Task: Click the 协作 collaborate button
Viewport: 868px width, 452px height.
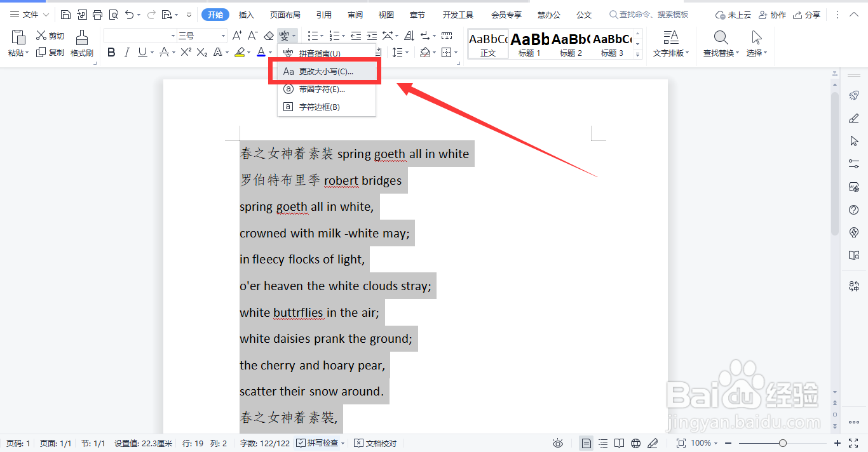Action: tap(772, 15)
